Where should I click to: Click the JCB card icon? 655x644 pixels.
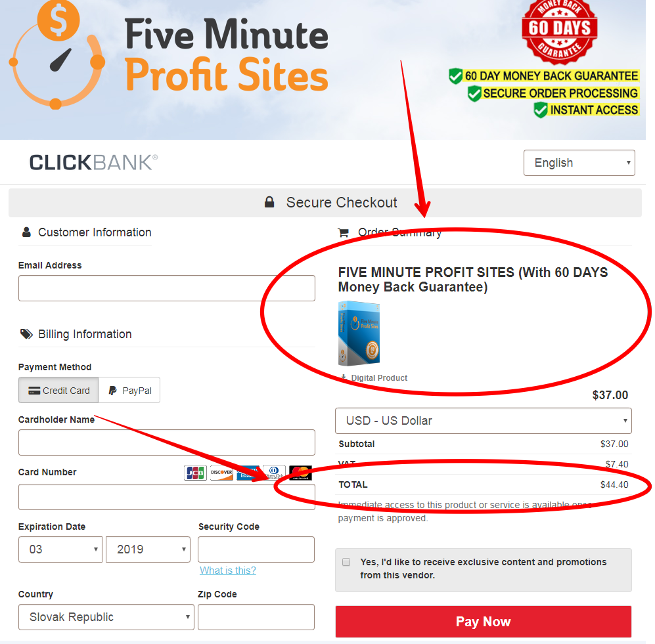(x=195, y=473)
